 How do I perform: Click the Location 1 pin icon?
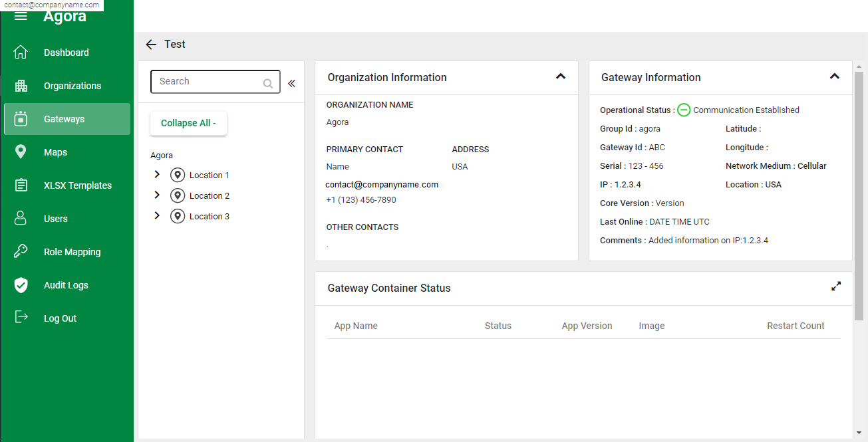(178, 175)
